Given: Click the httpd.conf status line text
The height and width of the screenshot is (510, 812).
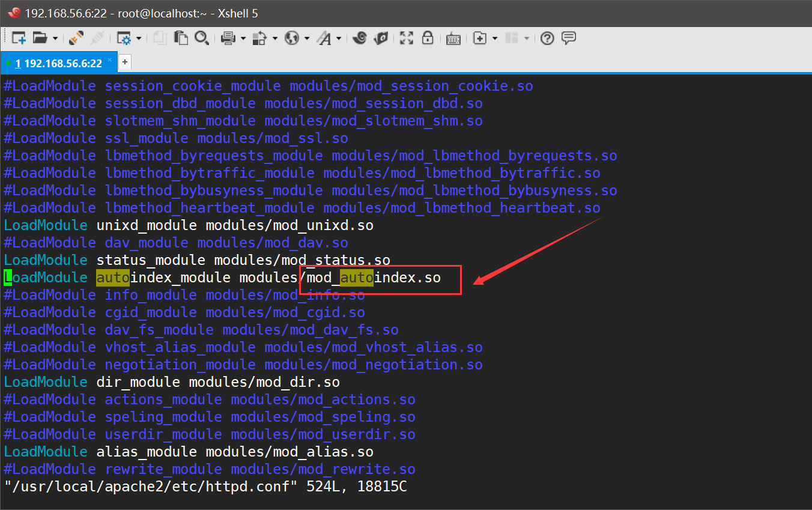Looking at the screenshot, I should click(205, 487).
